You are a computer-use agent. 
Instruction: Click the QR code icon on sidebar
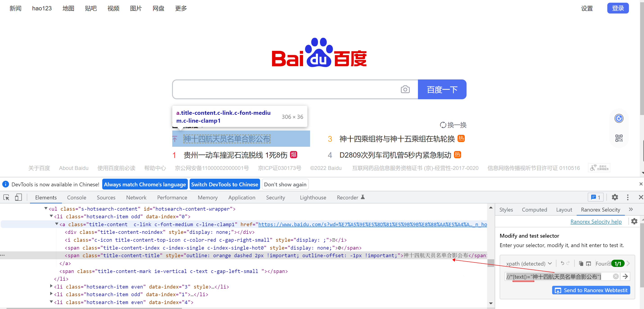pos(619,138)
